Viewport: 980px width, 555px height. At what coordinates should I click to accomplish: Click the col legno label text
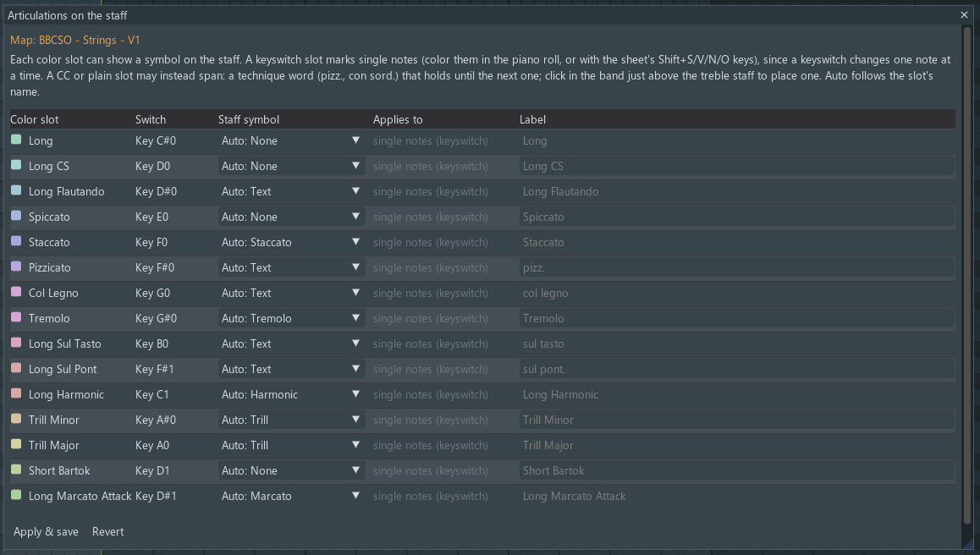point(546,293)
